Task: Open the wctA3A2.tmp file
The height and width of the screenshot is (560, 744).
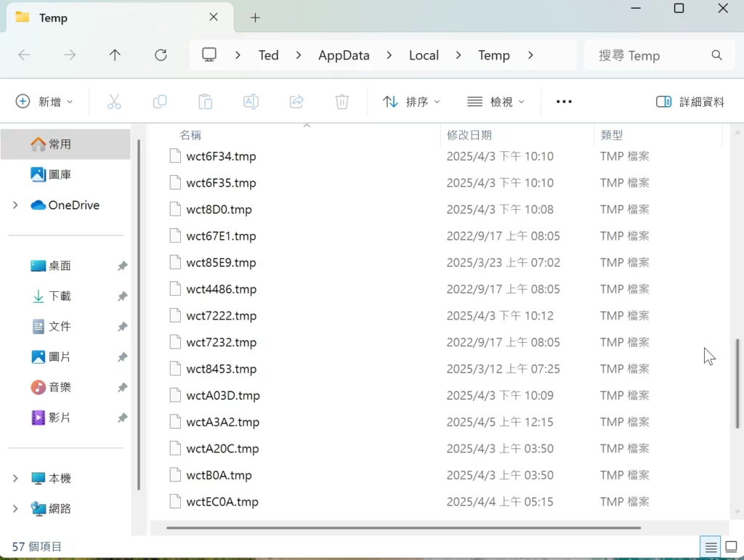Action: [222, 421]
